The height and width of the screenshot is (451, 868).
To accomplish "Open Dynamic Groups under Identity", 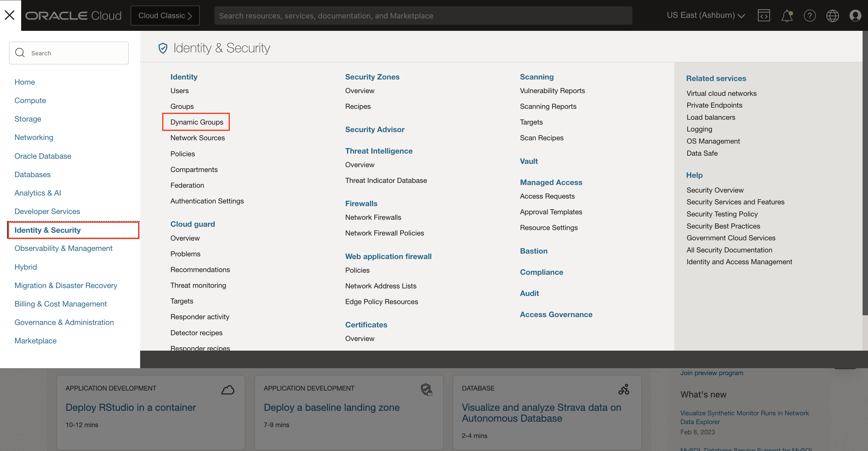I will click(x=197, y=122).
